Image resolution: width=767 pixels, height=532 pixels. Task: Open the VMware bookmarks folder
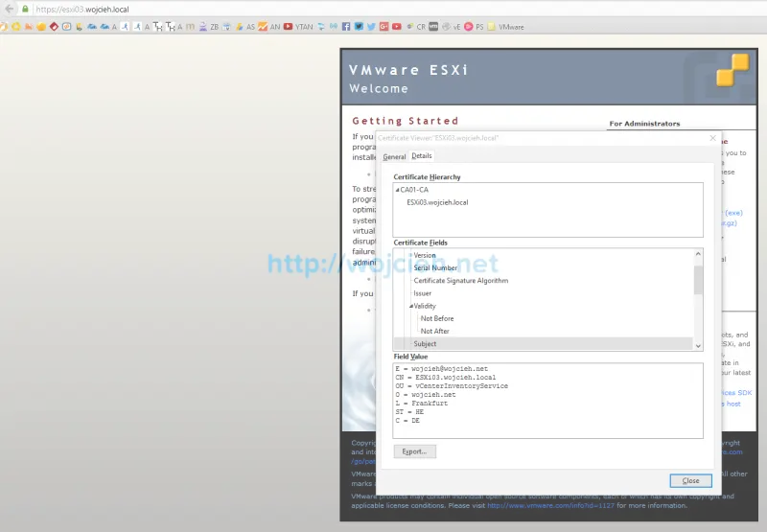tap(506, 27)
